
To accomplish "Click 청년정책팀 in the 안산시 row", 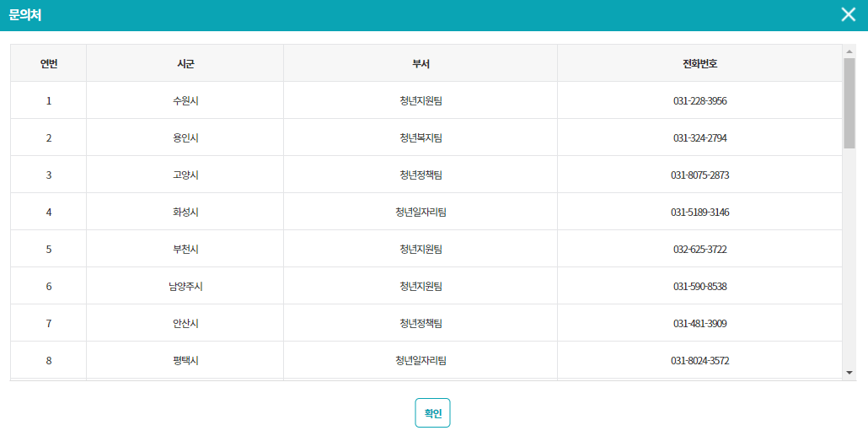I will (x=421, y=324).
